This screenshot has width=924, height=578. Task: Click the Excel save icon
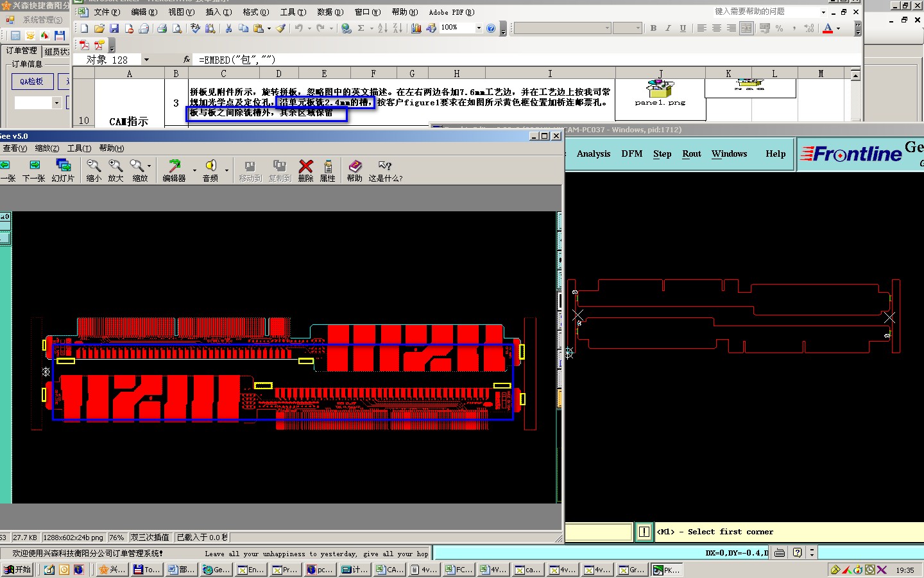point(114,28)
